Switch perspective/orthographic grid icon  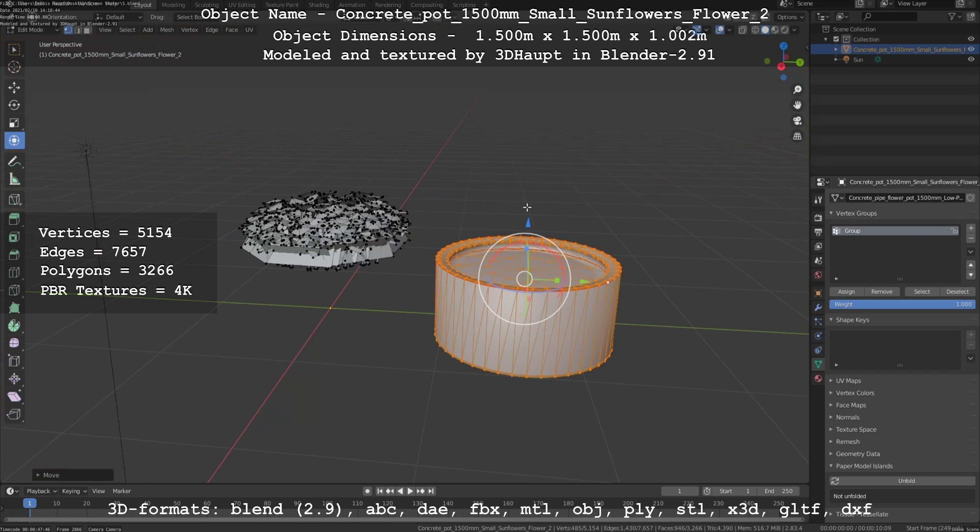click(797, 136)
